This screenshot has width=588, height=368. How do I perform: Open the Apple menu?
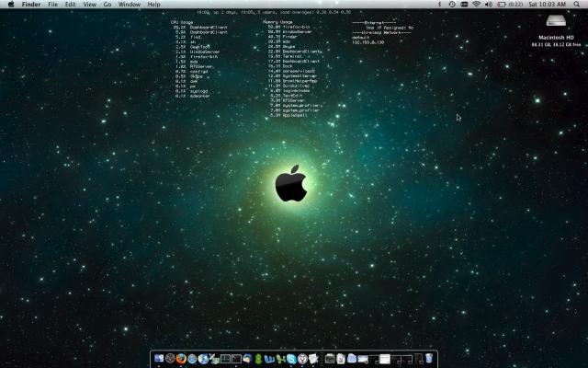(x=11, y=4)
